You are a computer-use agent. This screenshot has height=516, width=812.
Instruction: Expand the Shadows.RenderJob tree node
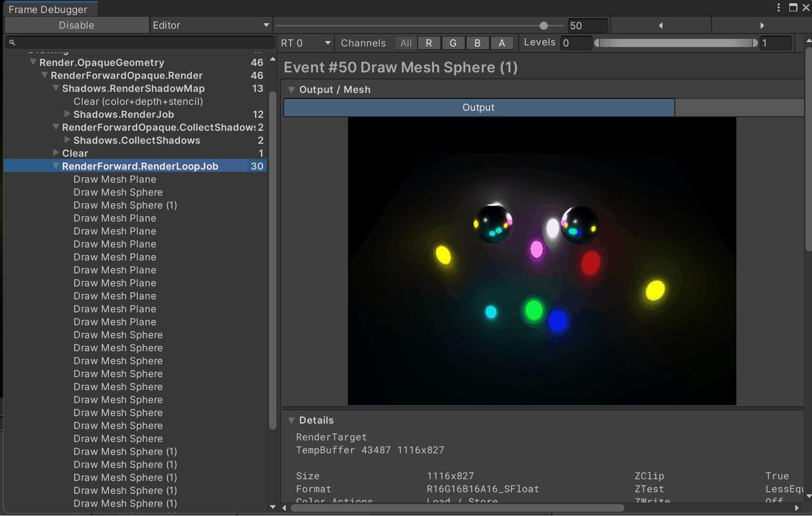pos(67,114)
